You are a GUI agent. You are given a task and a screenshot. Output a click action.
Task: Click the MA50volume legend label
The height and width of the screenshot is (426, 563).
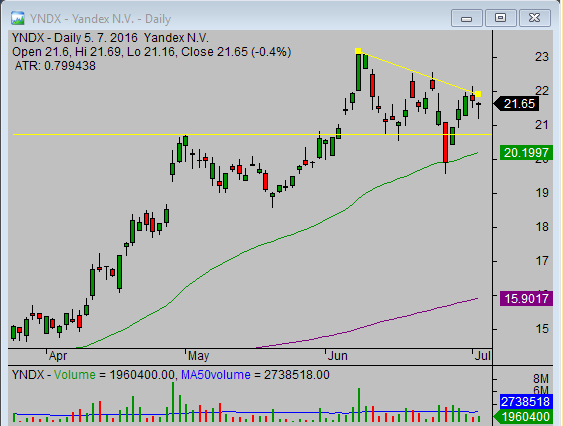216,375
